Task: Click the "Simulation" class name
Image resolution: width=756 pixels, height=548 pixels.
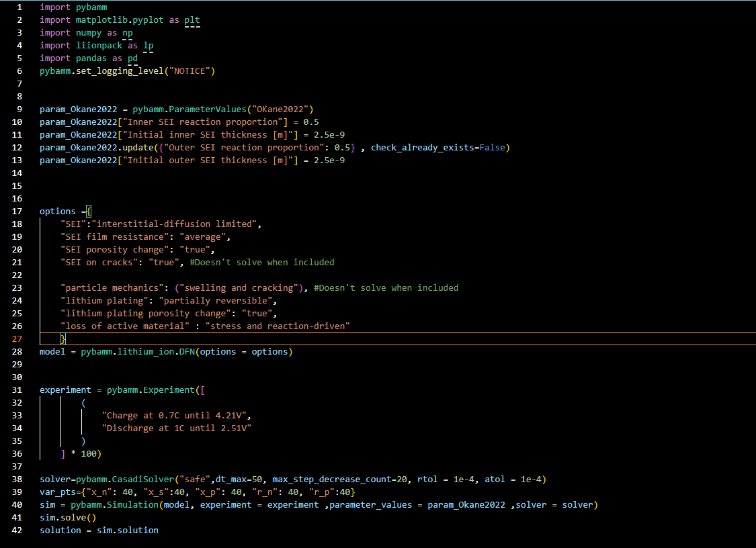Action: point(132,504)
